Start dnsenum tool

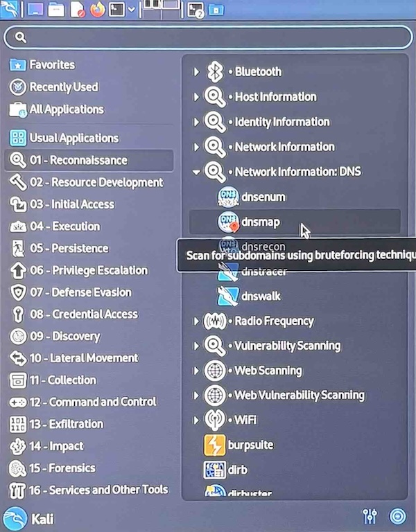click(x=263, y=197)
